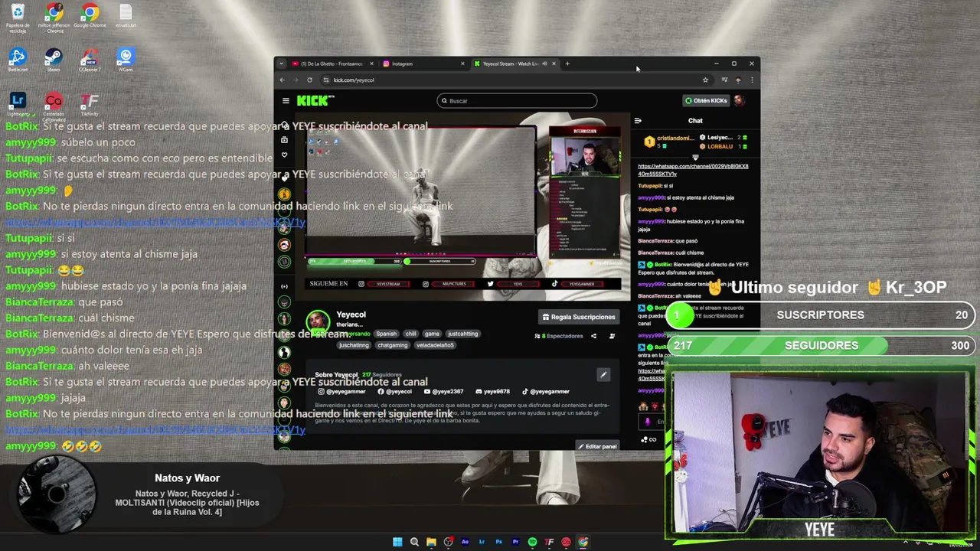Open Battle.net desktop shortcut
Image resolution: width=980 pixels, height=551 pixels.
[18, 60]
